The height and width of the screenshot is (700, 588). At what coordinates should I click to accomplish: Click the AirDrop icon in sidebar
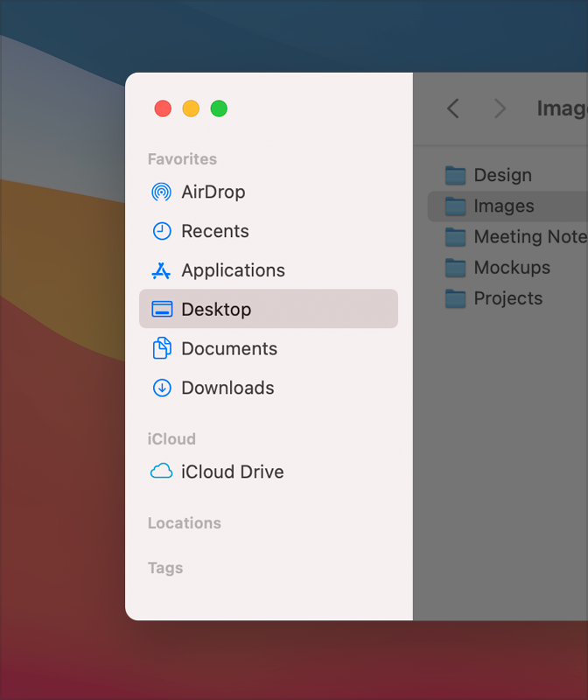(161, 192)
